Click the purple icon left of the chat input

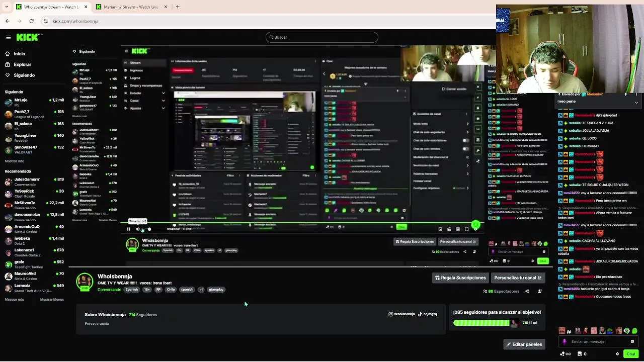pyautogui.click(x=565, y=341)
